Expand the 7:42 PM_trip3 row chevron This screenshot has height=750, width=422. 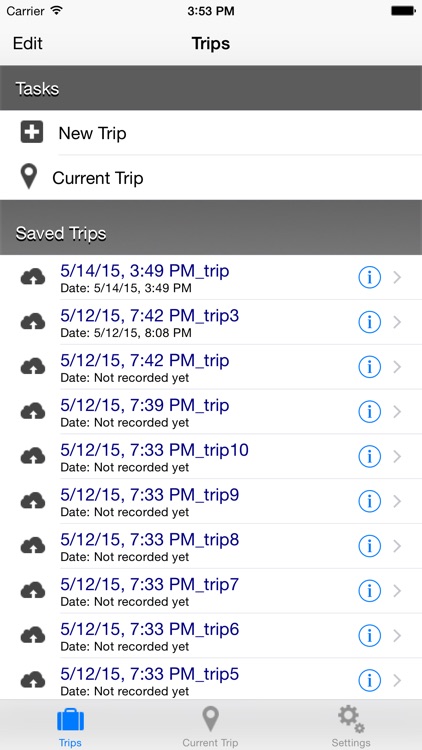397,322
